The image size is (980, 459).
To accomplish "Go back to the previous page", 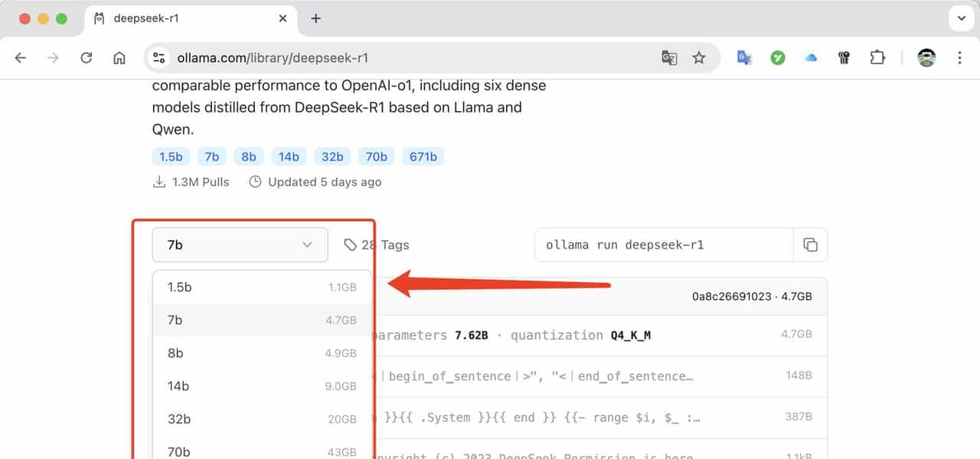I will point(21,57).
